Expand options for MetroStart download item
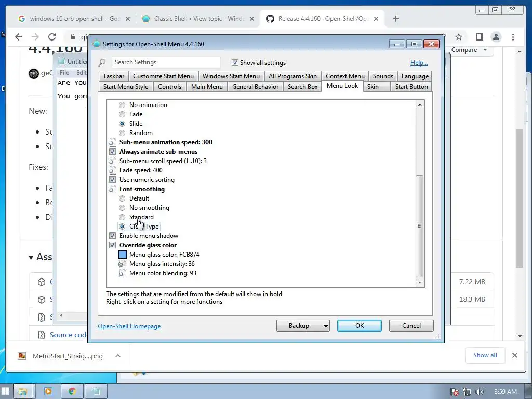The height and width of the screenshot is (399, 532). pos(118,356)
